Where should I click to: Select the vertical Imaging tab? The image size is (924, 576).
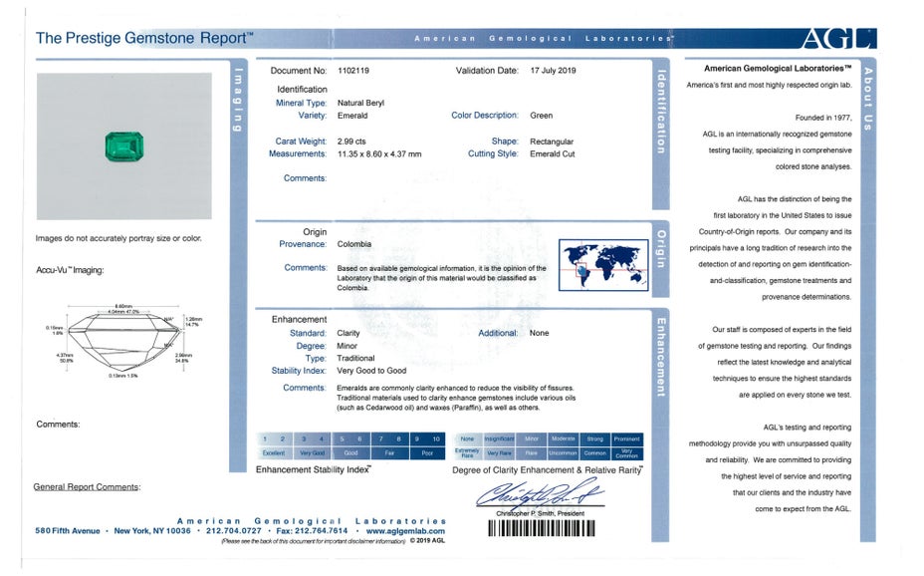[237, 100]
